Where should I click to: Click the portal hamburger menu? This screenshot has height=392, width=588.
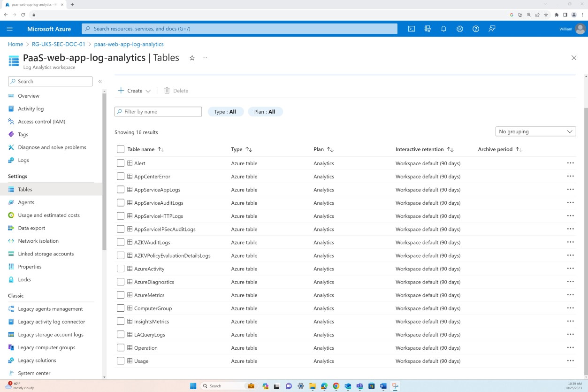click(x=10, y=29)
